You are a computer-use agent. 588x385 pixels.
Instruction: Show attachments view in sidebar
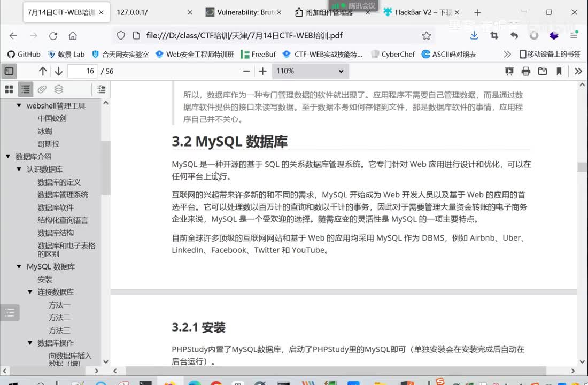click(x=42, y=89)
